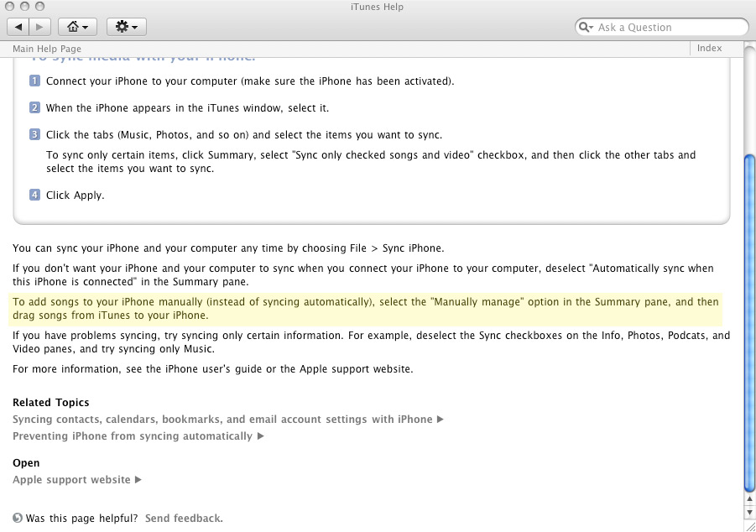The height and width of the screenshot is (532, 756).
Task: Open the gear action menu
Action: [127, 27]
